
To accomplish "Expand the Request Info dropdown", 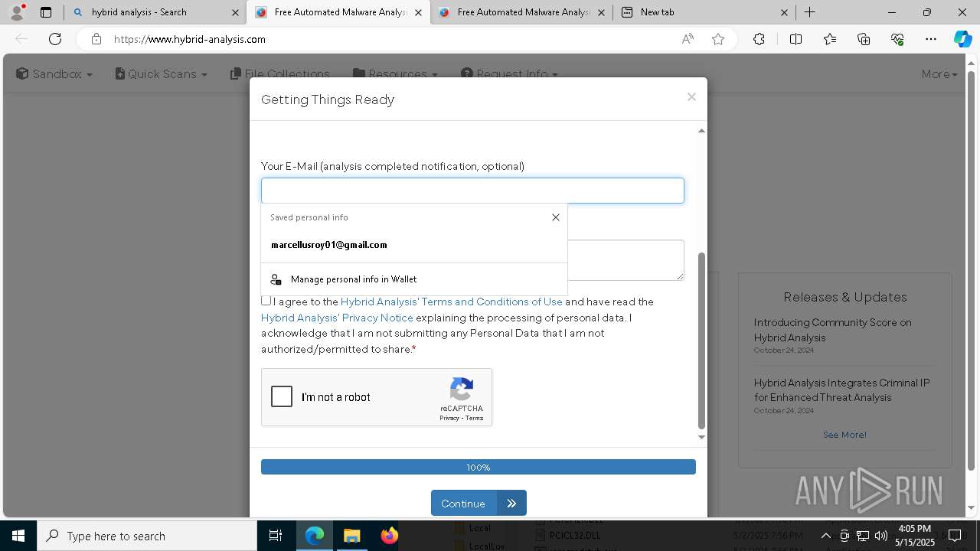I will pyautogui.click(x=510, y=74).
